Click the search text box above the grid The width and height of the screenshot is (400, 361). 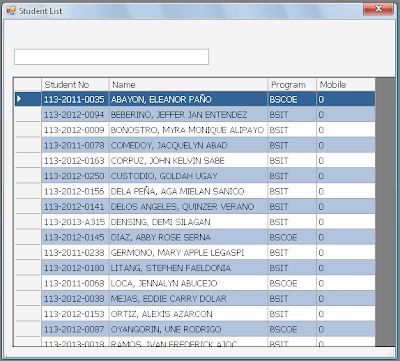111,57
